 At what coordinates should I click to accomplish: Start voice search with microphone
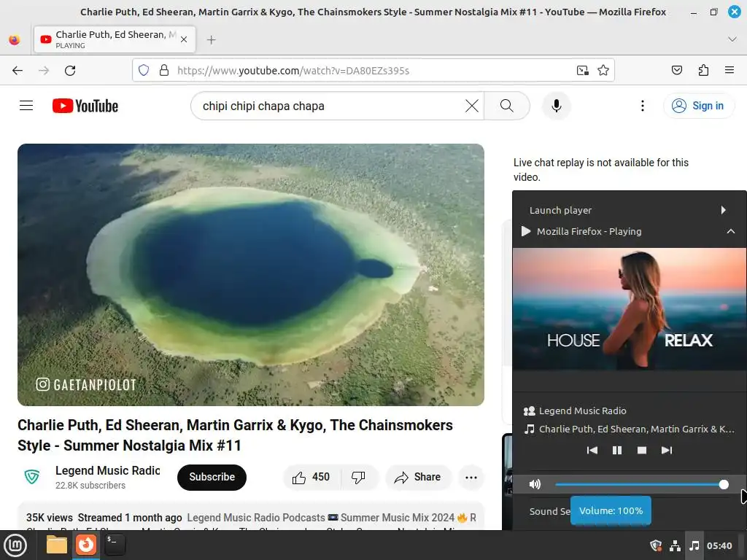click(x=556, y=106)
